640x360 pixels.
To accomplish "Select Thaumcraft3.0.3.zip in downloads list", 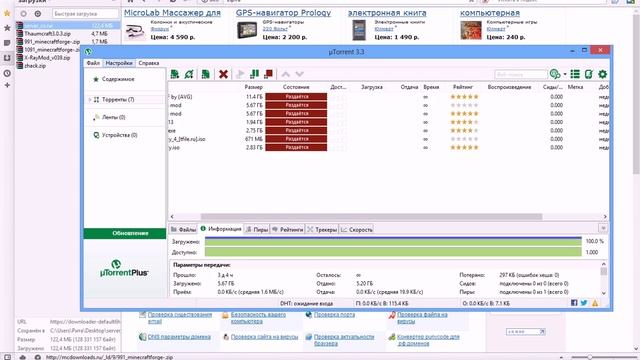I will (x=68, y=33).
